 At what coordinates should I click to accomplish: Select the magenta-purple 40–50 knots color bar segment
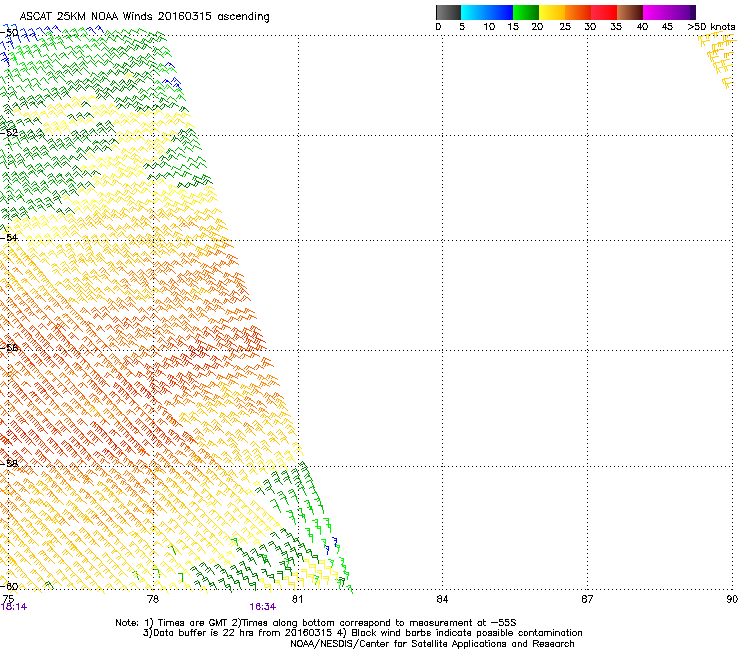(669, 12)
